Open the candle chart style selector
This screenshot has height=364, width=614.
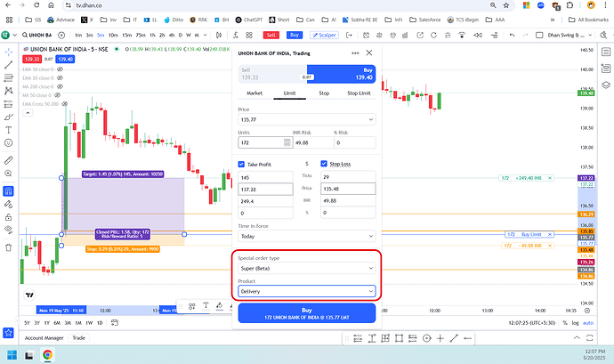(x=219, y=36)
